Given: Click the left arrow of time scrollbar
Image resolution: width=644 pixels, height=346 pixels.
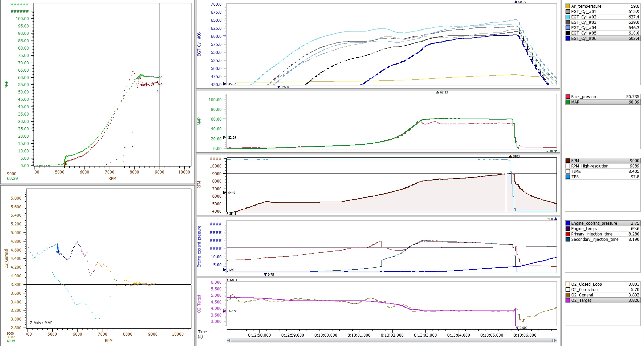Looking at the screenshot, I should pos(229,341).
